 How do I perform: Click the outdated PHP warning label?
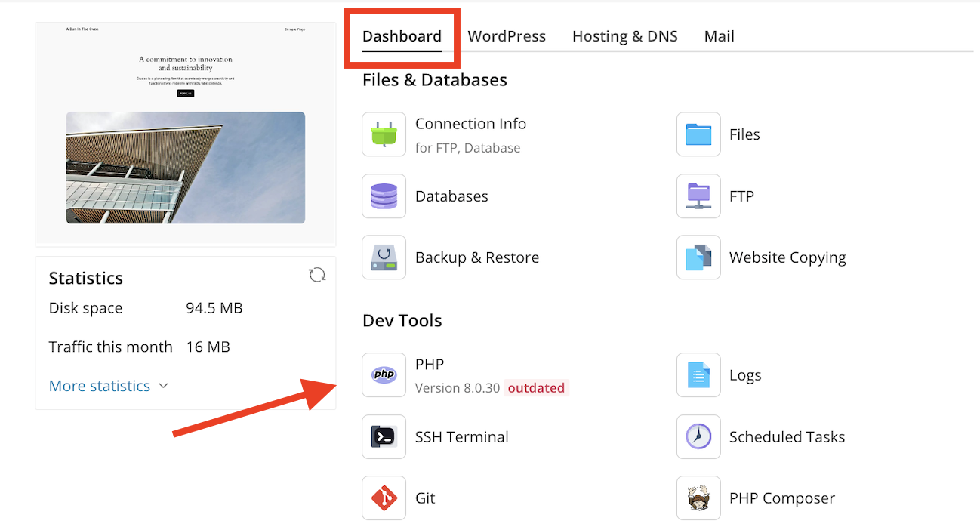pyautogui.click(x=536, y=387)
